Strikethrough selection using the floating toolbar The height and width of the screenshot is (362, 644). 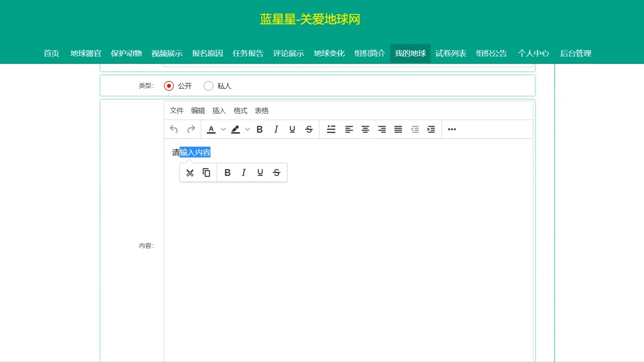pyautogui.click(x=277, y=173)
